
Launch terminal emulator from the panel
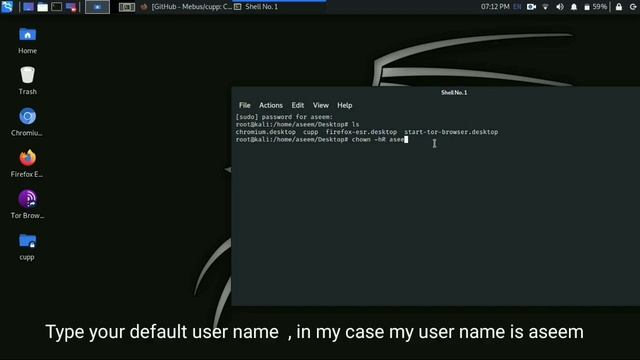pos(57,7)
